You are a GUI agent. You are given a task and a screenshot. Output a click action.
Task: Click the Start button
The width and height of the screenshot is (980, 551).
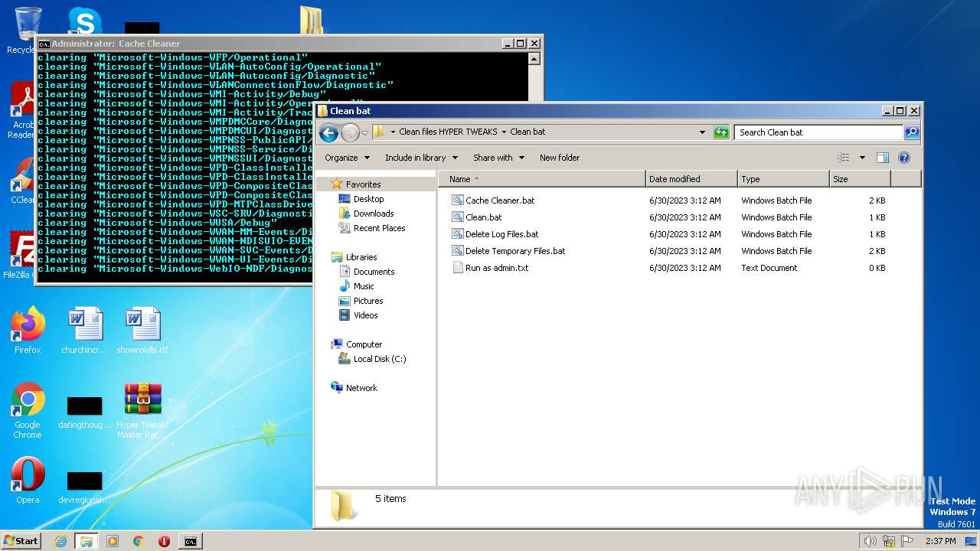tap(21, 540)
